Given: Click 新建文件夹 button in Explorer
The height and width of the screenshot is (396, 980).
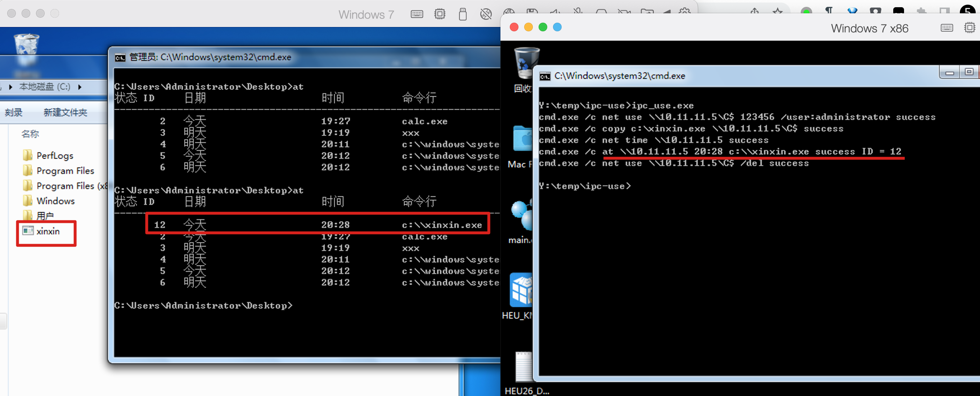Looking at the screenshot, I should pos(65,113).
